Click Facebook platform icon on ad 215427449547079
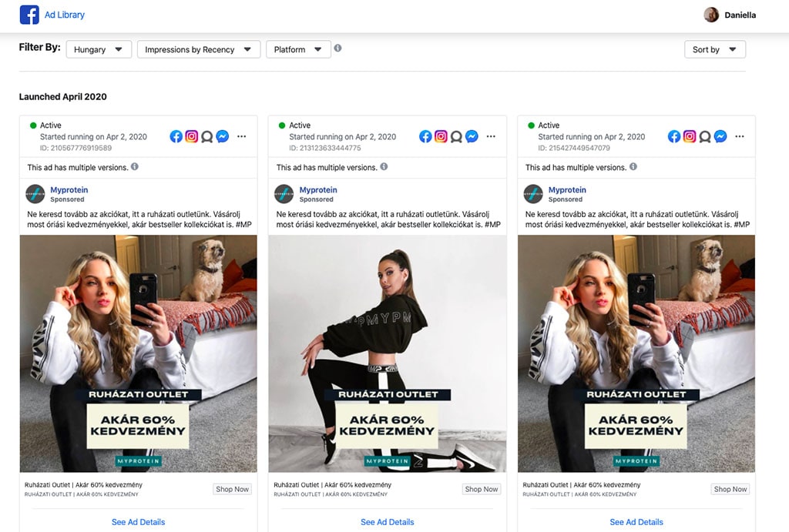 coord(674,136)
